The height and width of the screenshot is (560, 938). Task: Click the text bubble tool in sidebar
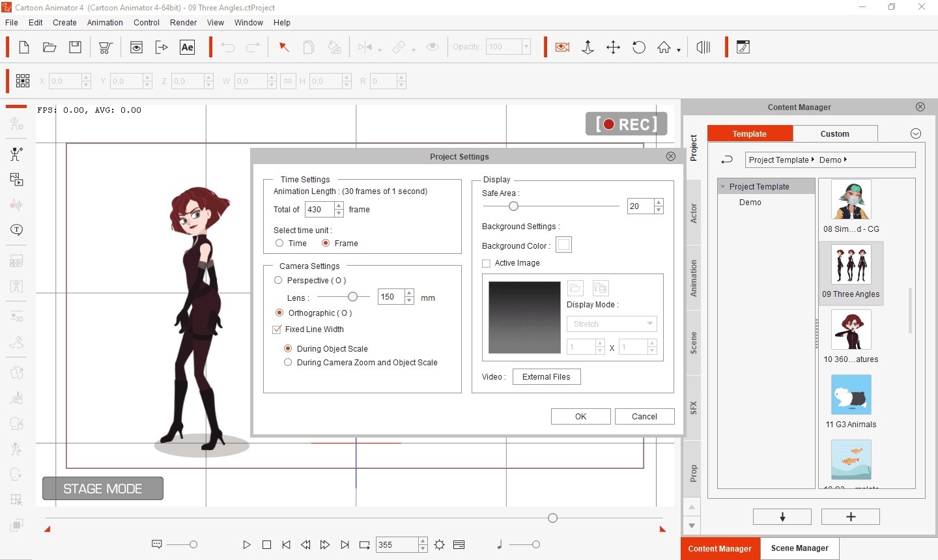tap(16, 230)
